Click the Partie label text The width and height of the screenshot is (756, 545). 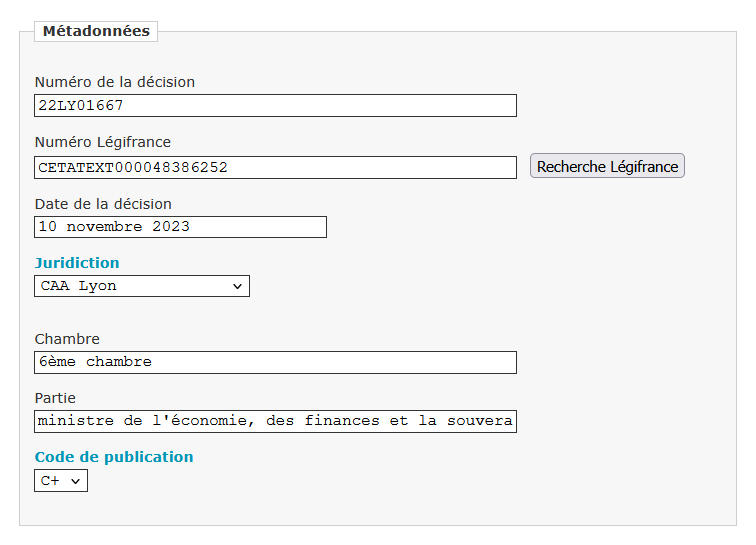(x=55, y=398)
